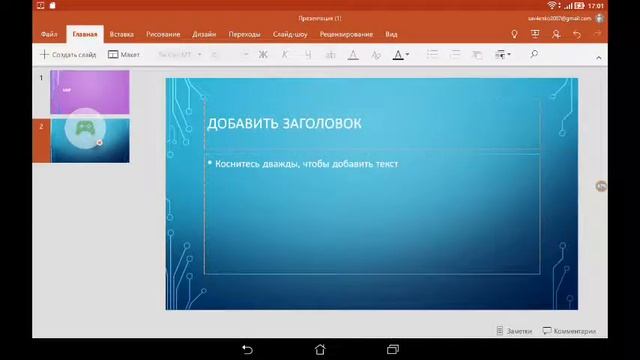Select the blue slide 2 thumbnail
Viewport: 640px width, 360px height.
90,141
